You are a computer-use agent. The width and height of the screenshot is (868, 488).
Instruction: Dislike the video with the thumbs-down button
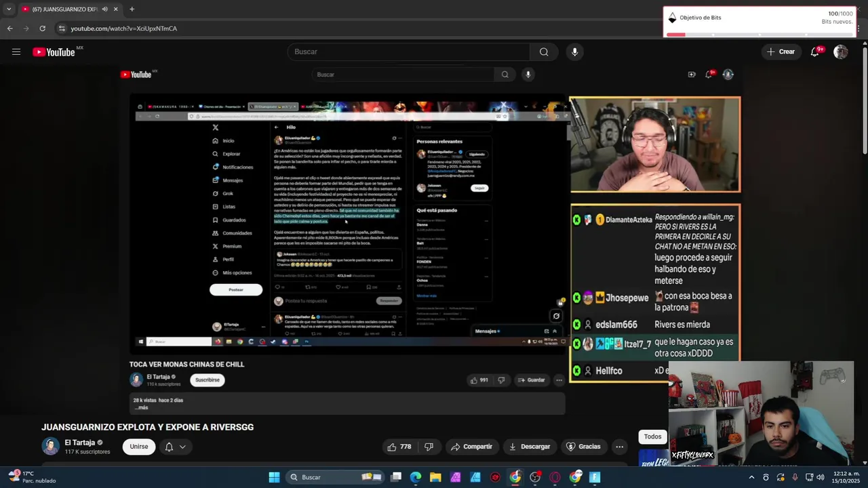(429, 447)
